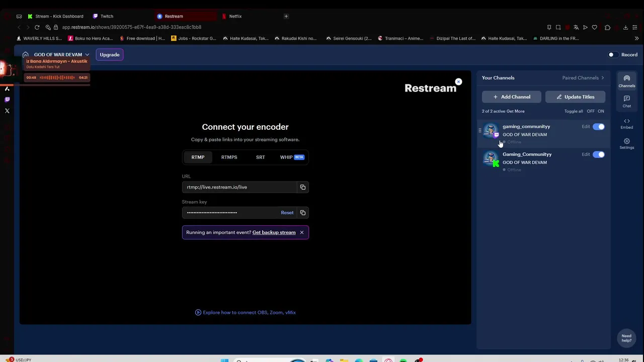This screenshot has width=644, height=362.
Task: Reset the stream key
Action: pos(287,213)
